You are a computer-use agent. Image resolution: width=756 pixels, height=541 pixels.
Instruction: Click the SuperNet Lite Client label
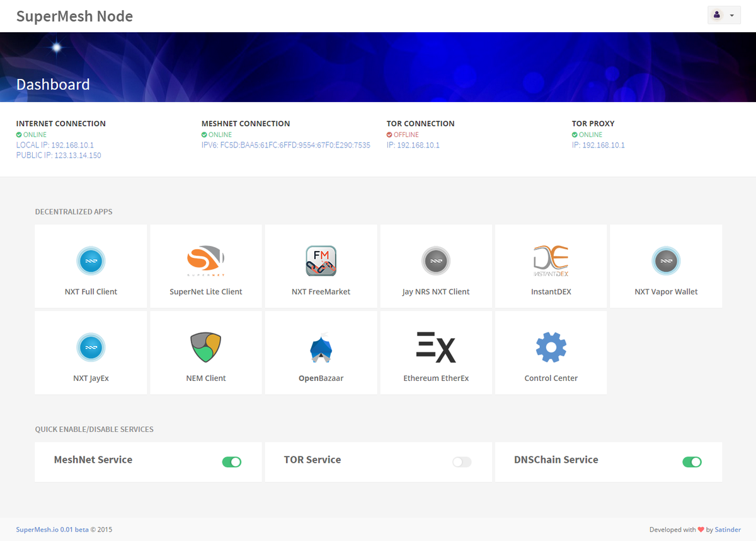coord(206,291)
